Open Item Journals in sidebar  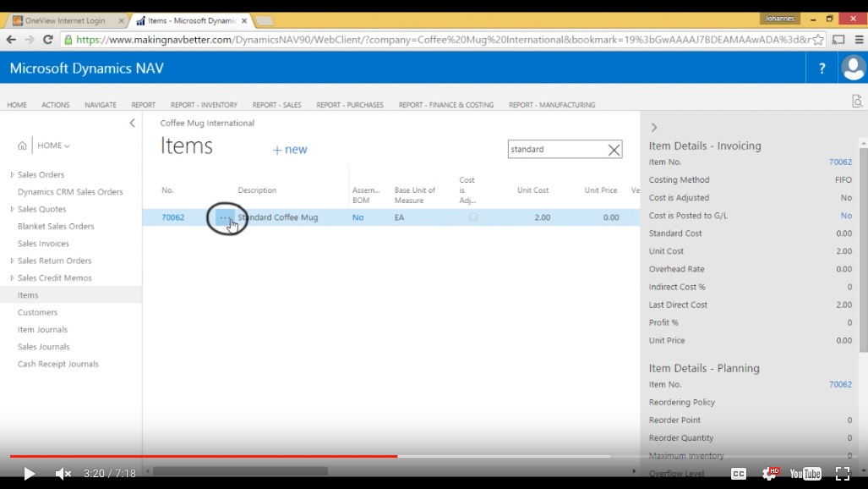42,329
